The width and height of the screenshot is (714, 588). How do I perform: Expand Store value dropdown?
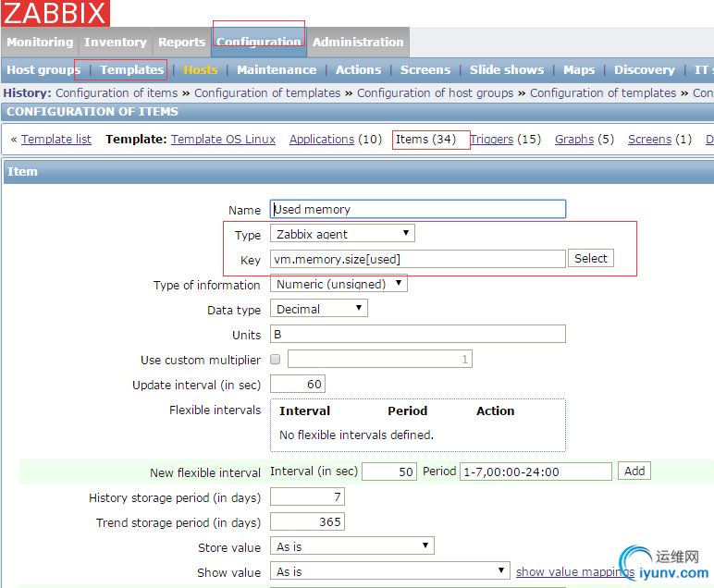click(352, 545)
